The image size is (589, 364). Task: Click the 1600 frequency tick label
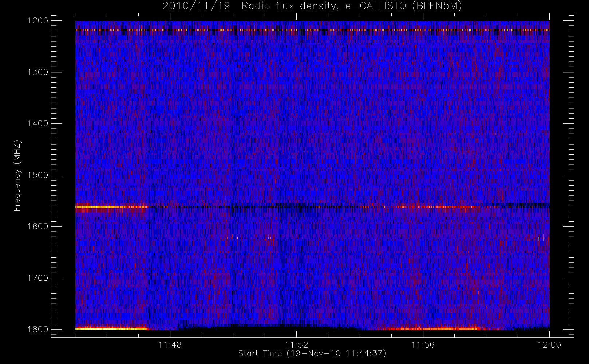click(x=38, y=226)
